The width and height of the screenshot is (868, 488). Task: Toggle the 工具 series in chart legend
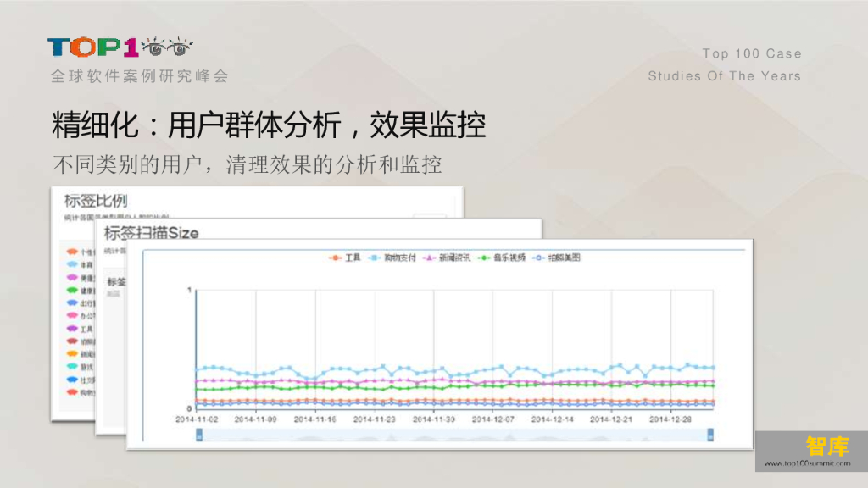pyautogui.click(x=345, y=258)
